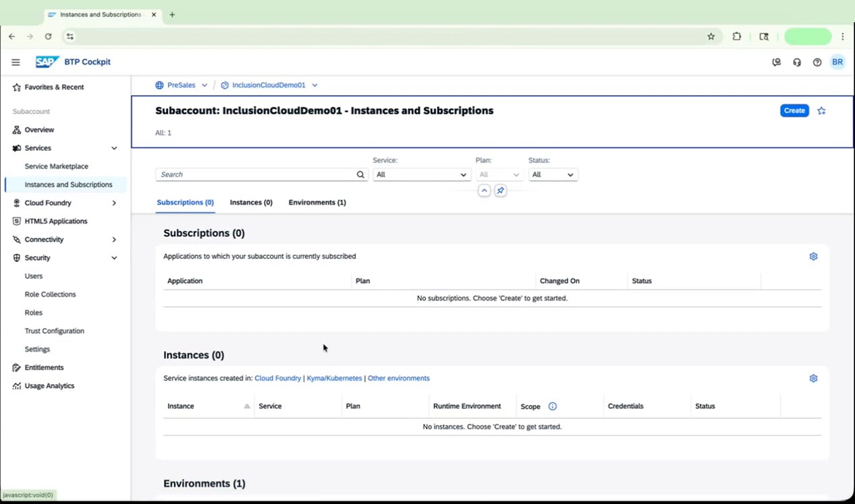
Task: Click the Changed On column header
Action: coord(560,281)
